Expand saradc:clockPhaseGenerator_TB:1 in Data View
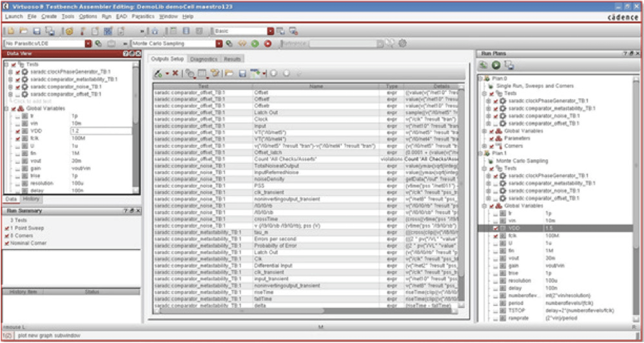644x343 pixels. coord(10,72)
